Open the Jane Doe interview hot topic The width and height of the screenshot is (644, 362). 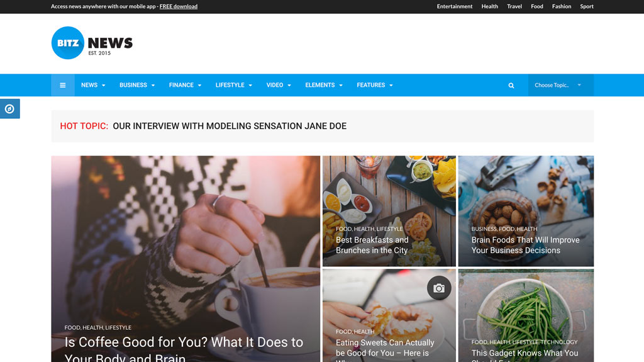pyautogui.click(x=230, y=127)
